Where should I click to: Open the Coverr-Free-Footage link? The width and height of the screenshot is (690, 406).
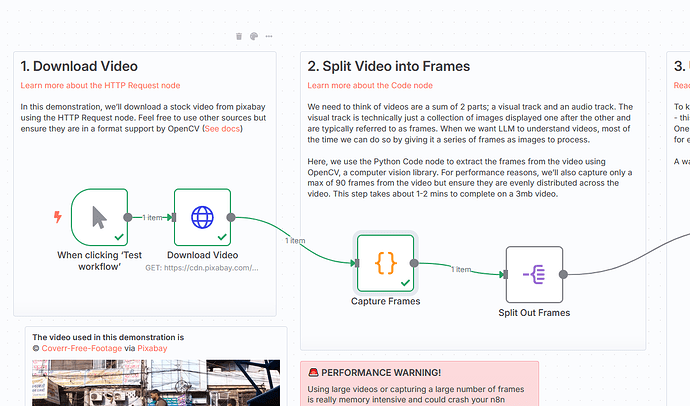pyautogui.click(x=82, y=348)
